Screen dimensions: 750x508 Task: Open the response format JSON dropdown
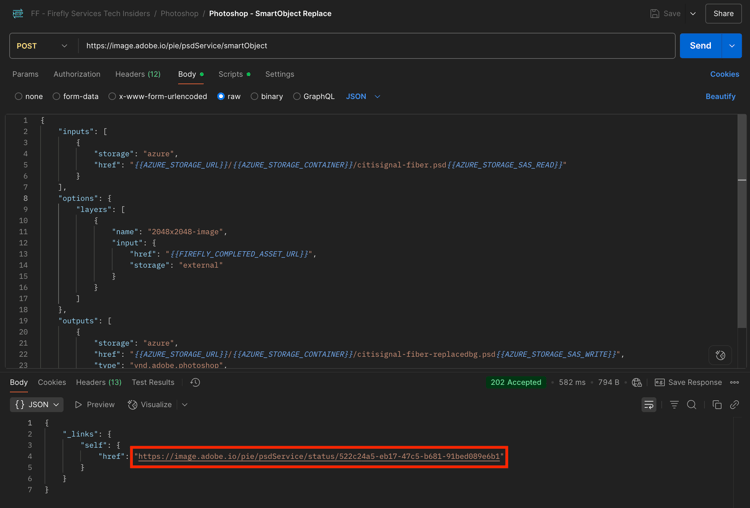coord(37,405)
